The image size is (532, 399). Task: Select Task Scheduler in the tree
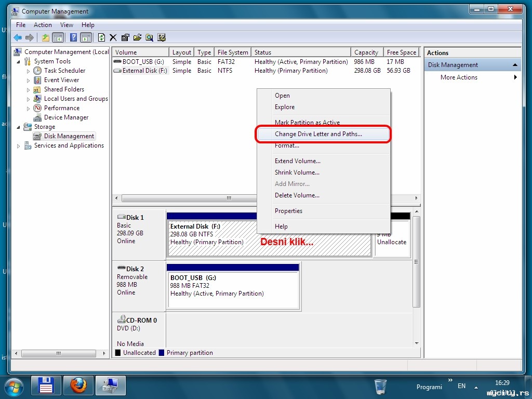pos(64,71)
